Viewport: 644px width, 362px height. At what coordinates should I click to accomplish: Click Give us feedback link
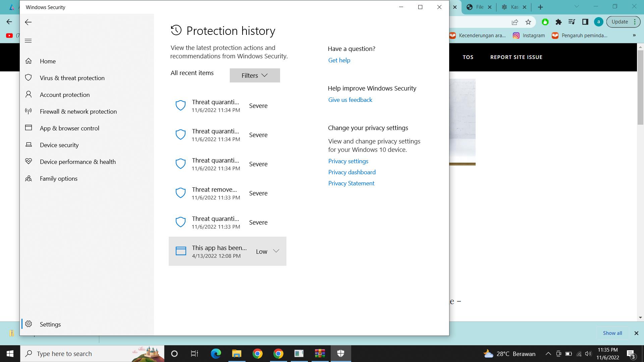click(350, 100)
